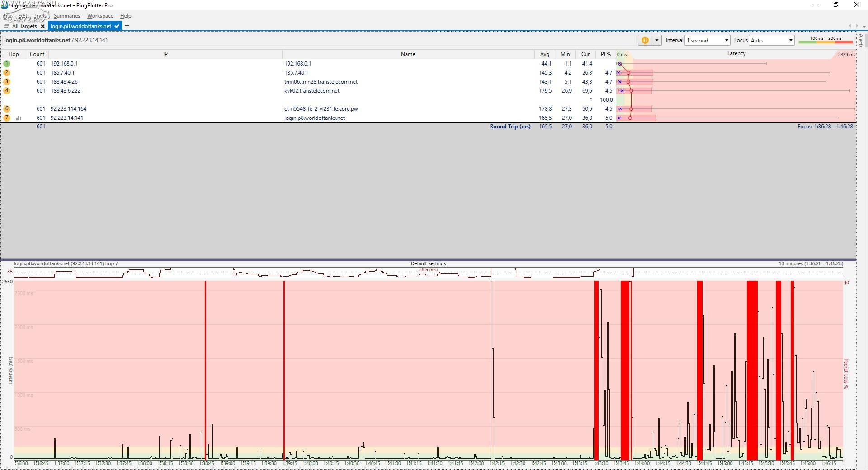868x470 pixels.
Task: Close the All Targets tab
Action: click(x=42, y=26)
